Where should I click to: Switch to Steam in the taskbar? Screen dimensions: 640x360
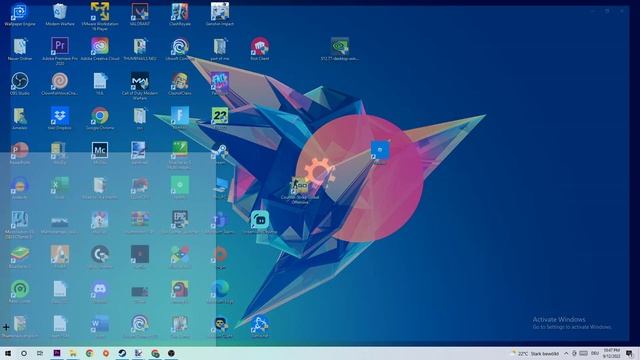coord(122,353)
